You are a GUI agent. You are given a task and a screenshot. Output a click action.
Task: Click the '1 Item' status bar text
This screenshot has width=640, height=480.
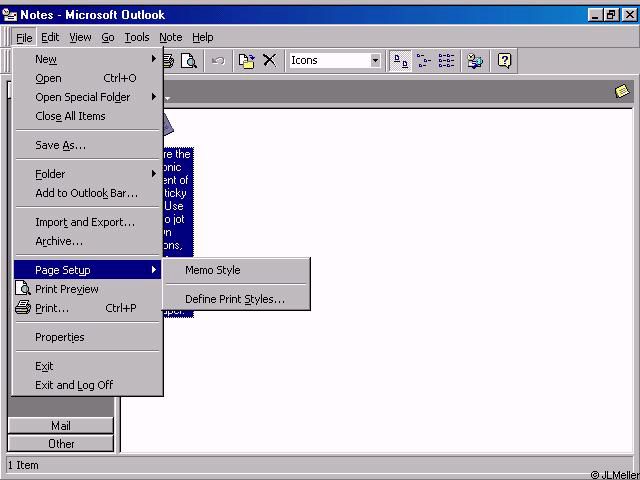point(23,465)
